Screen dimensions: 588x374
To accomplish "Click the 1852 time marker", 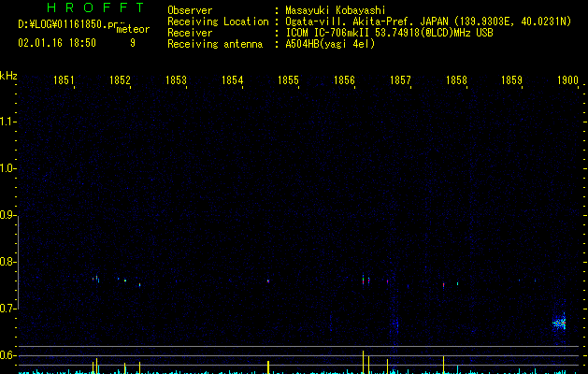I will pyautogui.click(x=120, y=80).
